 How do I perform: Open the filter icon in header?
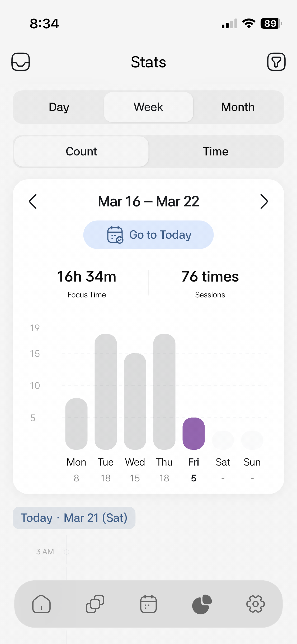point(276,62)
